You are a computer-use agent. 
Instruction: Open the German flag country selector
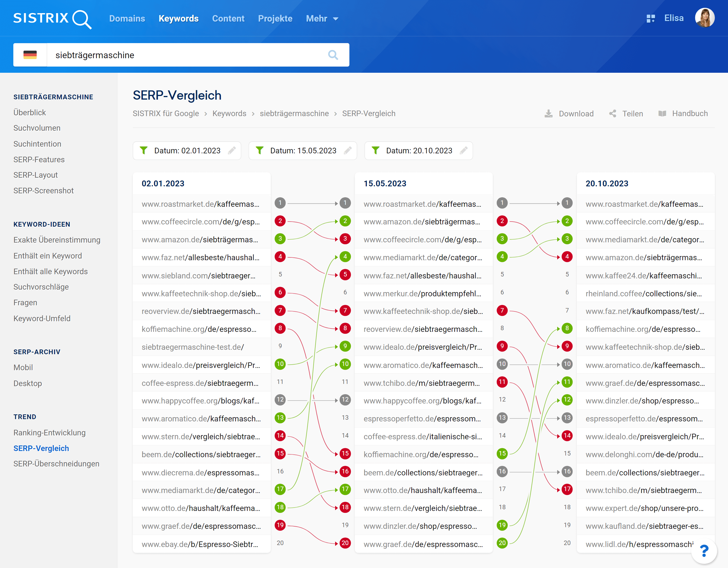[x=30, y=55]
